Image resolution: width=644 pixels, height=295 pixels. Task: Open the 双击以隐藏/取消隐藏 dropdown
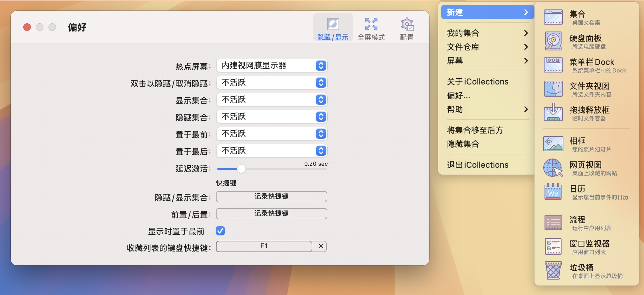click(x=271, y=83)
